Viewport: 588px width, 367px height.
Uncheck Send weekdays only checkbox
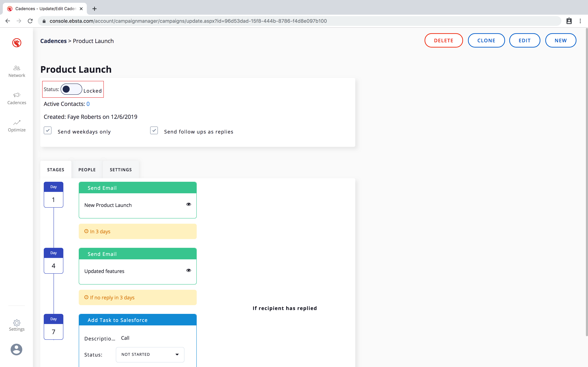point(48,130)
